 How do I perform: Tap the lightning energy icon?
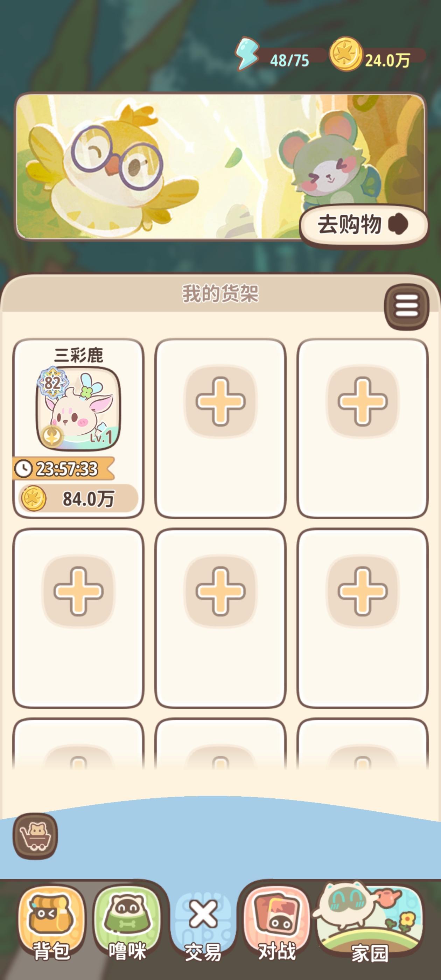pos(246,54)
